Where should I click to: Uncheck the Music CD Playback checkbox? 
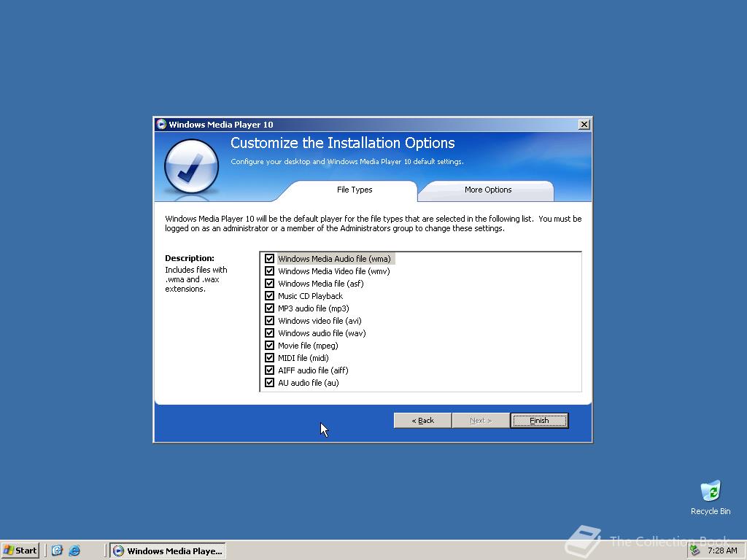tap(270, 296)
